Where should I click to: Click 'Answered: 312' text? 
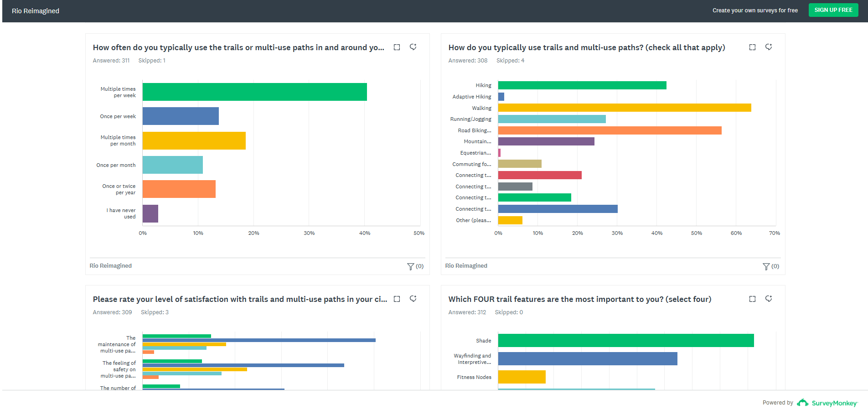click(x=467, y=312)
